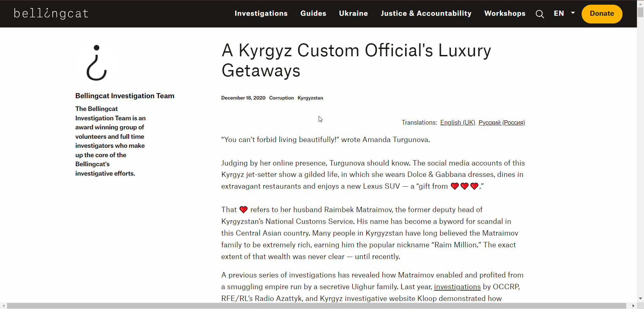Click the quote "You can't forbid living beautifully!"
Viewport: 644px width, 309px height.
pos(280,140)
